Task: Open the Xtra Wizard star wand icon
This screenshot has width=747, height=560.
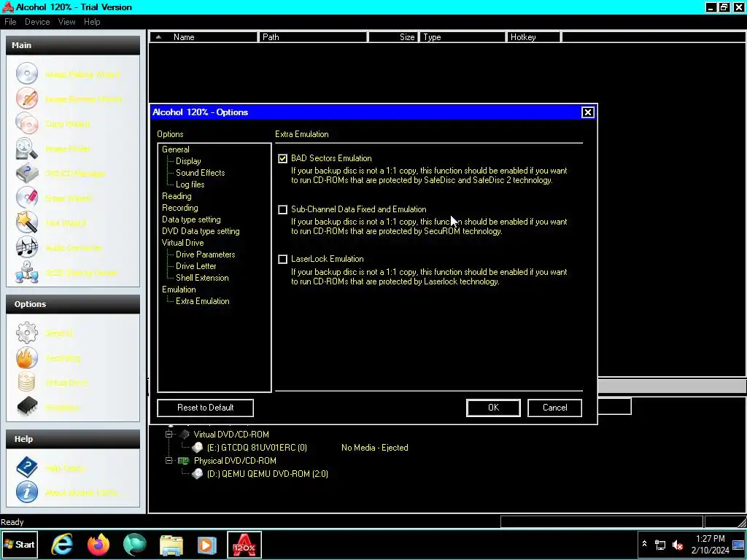Action: 27,222
